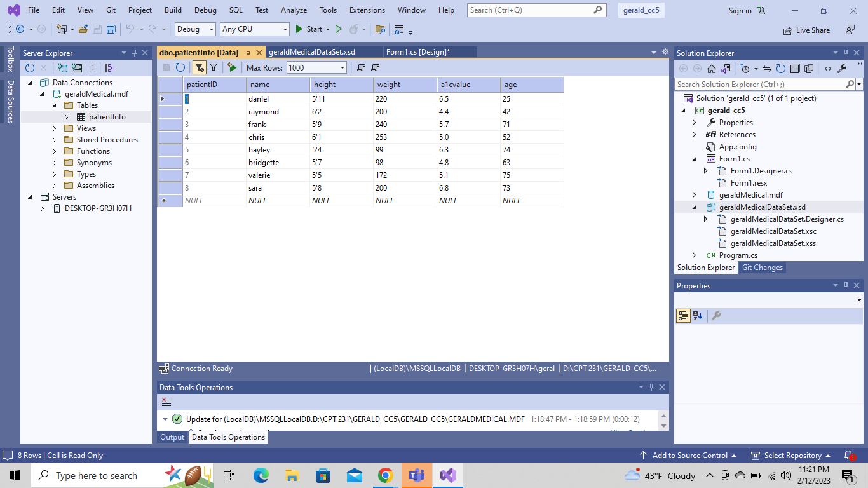Expand the Views folder under geraldMedical.mdf
The image size is (868, 488).
point(53,128)
